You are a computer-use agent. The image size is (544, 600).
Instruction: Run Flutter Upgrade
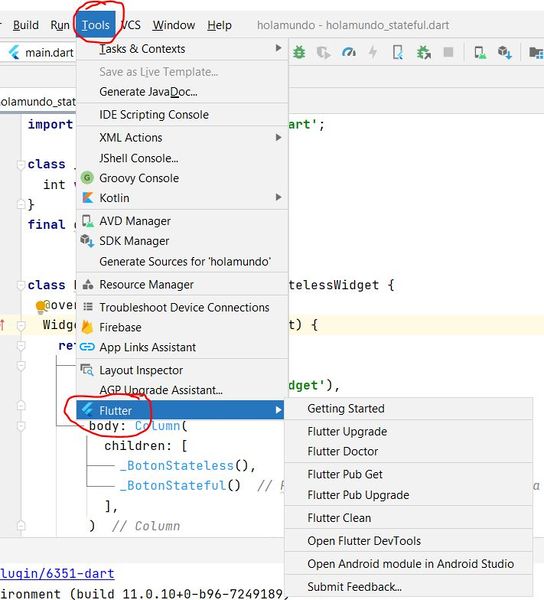coord(409,432)
